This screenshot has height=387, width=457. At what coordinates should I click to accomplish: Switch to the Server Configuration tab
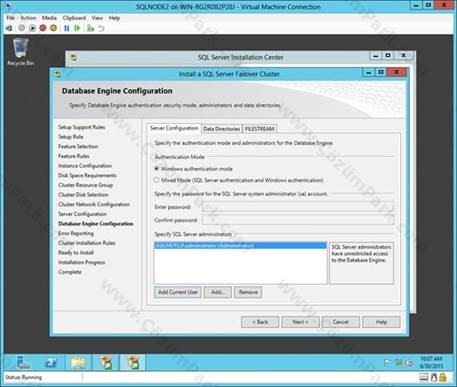click(x=174, y=128)
